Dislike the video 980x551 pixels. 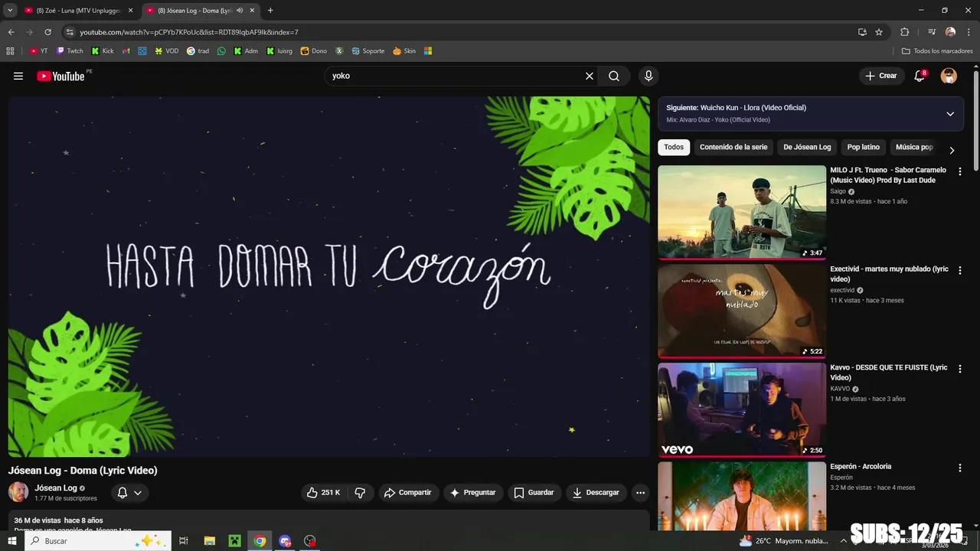(x=360, y=493)
